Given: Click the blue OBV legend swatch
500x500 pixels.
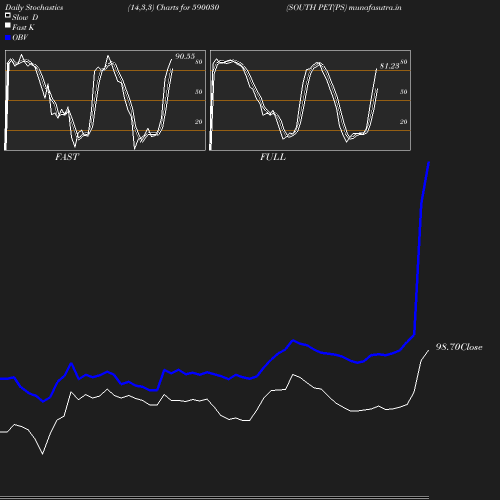Looking at the screenshot, I should pyautogui.click(x=8, y=38).
